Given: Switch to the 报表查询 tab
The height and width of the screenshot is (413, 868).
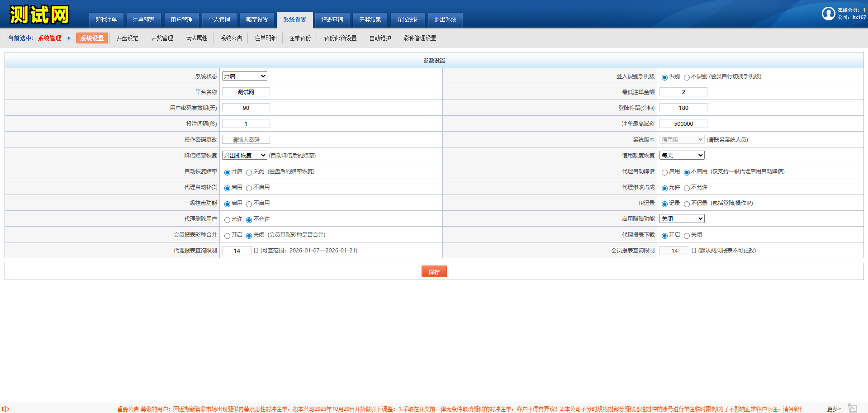Looking at the screenshot, I should point(332,19).
